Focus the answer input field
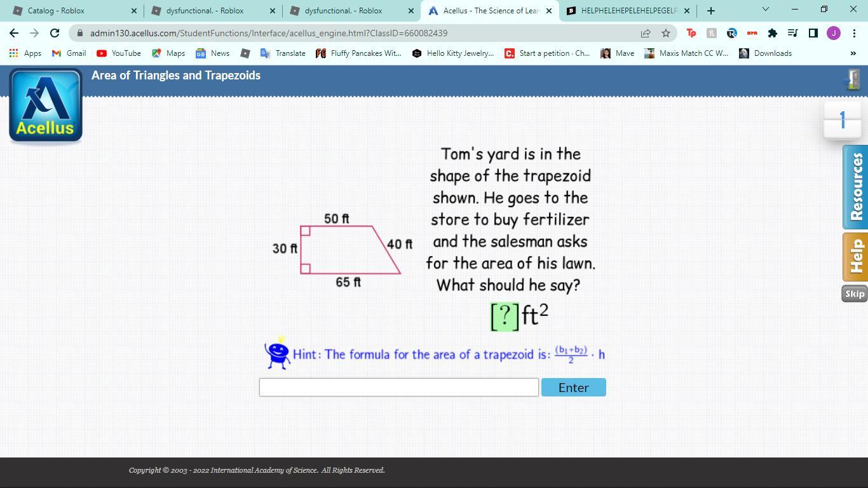 pyautogui.click(x=398, y=388)
